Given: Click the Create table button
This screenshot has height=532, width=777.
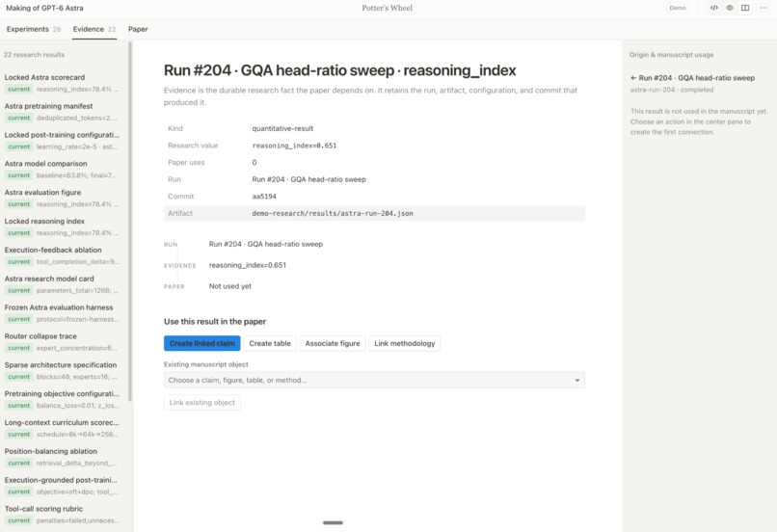Looking at the screenshot, I should (270, 343).
